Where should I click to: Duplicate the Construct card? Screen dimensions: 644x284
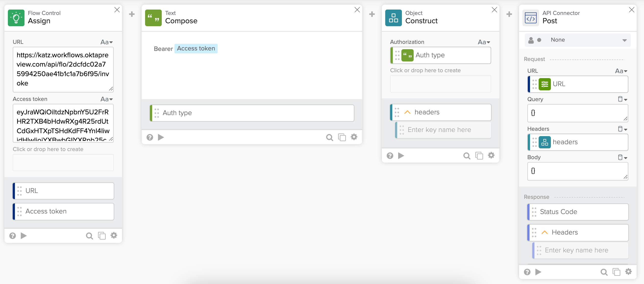479,156
